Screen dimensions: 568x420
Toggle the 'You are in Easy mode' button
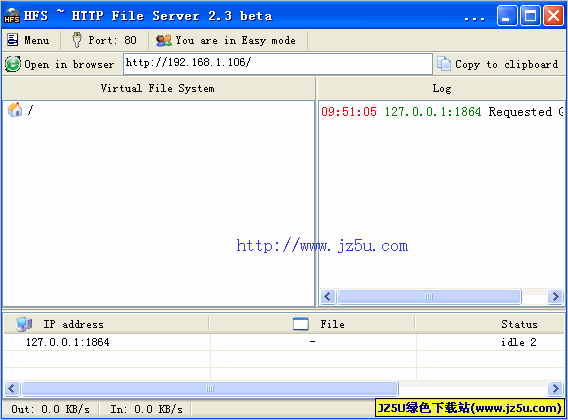tap(226, 40)
